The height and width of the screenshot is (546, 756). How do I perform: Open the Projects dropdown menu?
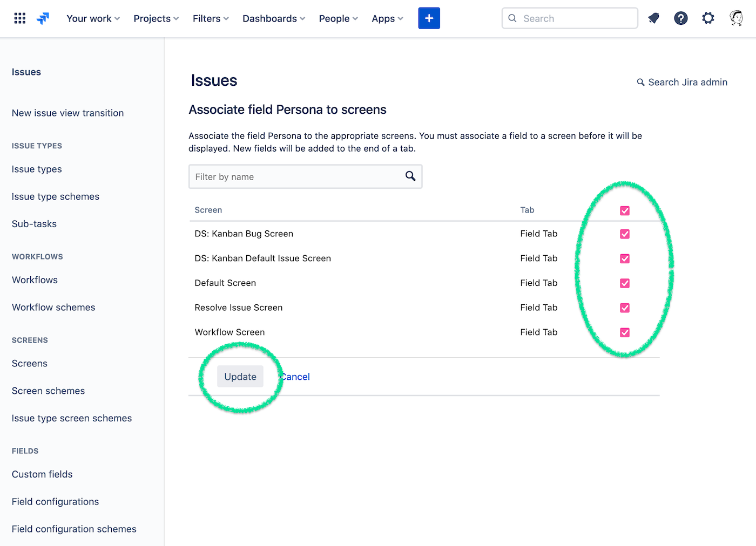(x=156, y=18)
